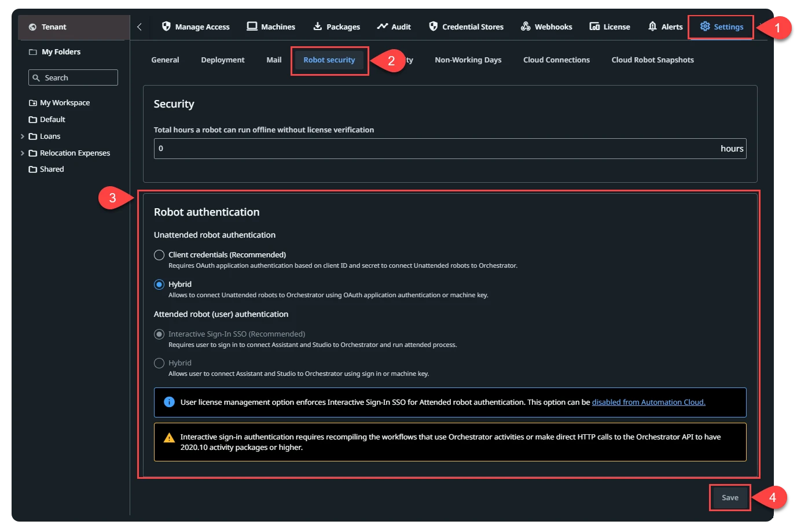Click the Machines monitor icon
The height and width of the screenshot is (532, 797).
[252, 26]
